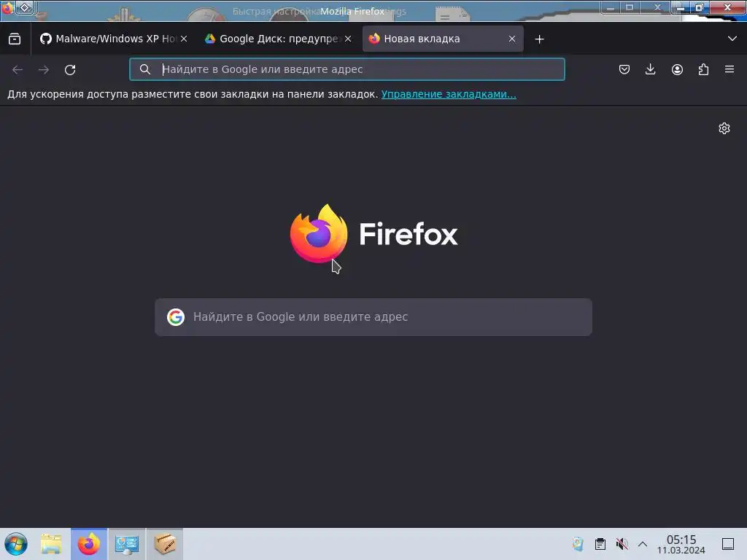The image size is (747, 560).
Task: Open the extensions panel
Action: tap(703, 69)
